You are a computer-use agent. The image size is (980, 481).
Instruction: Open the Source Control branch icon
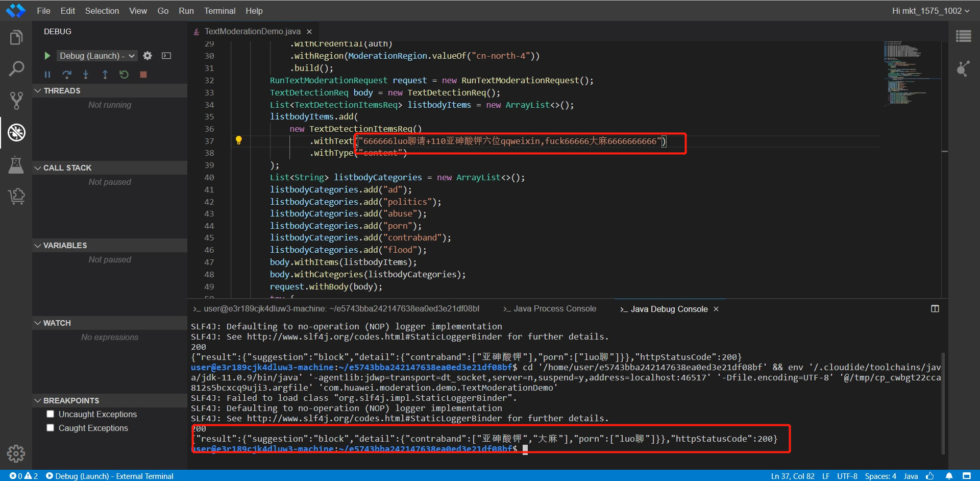(16, 101)
